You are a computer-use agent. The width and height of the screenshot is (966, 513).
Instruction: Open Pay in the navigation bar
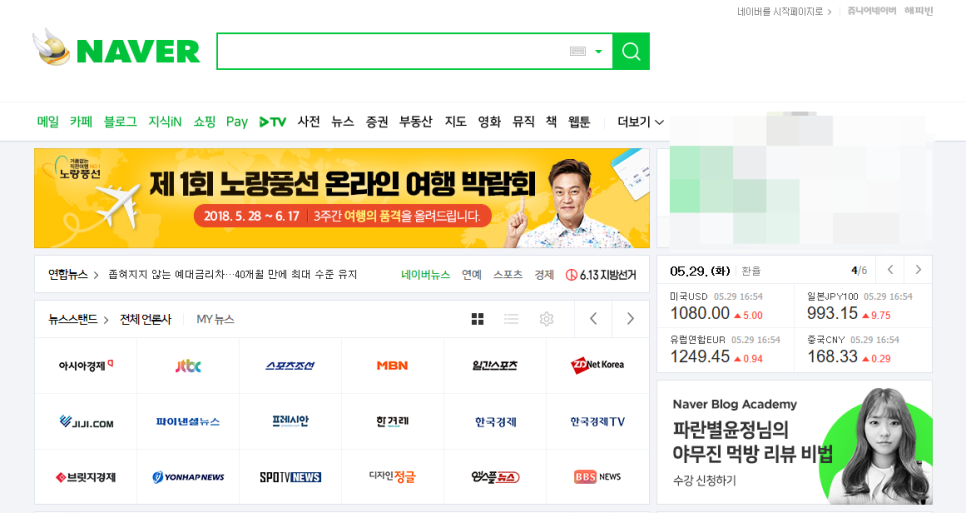237,122
